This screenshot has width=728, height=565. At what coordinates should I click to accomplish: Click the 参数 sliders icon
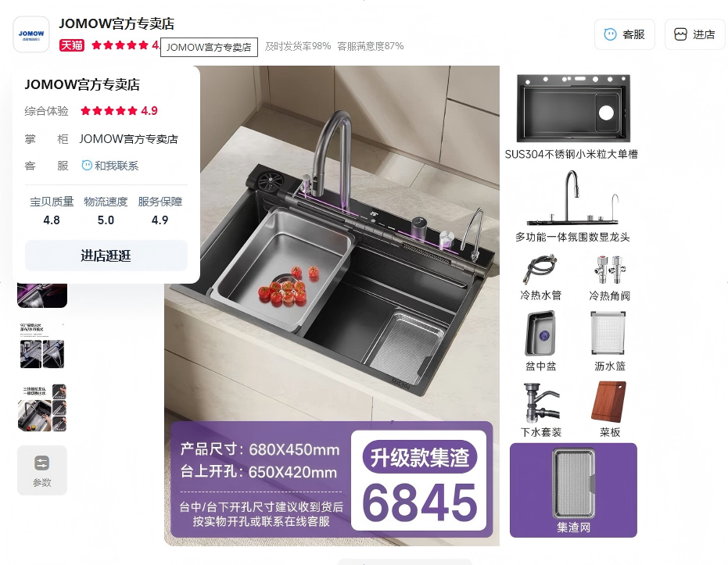[41, 463]
